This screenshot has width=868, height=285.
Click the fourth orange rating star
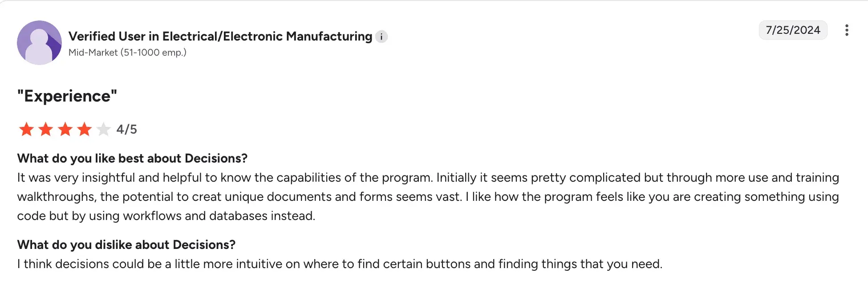[x=84, y=129]
